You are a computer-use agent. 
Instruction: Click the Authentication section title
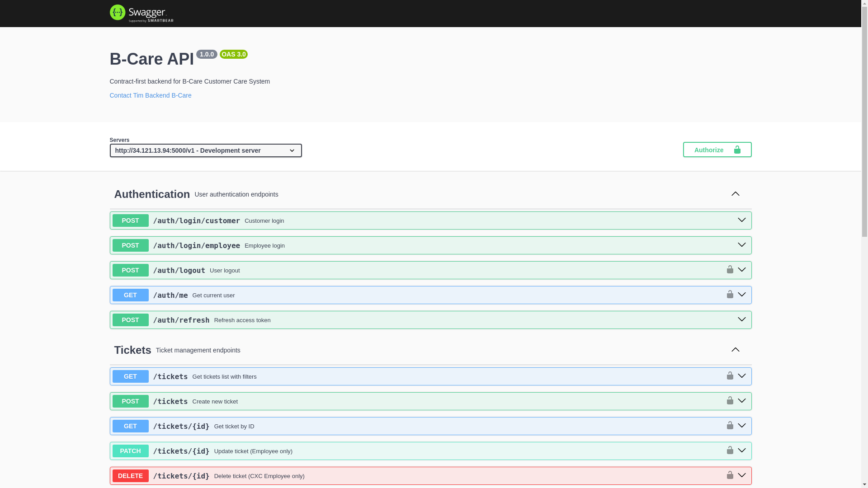(x=152, y=194)
